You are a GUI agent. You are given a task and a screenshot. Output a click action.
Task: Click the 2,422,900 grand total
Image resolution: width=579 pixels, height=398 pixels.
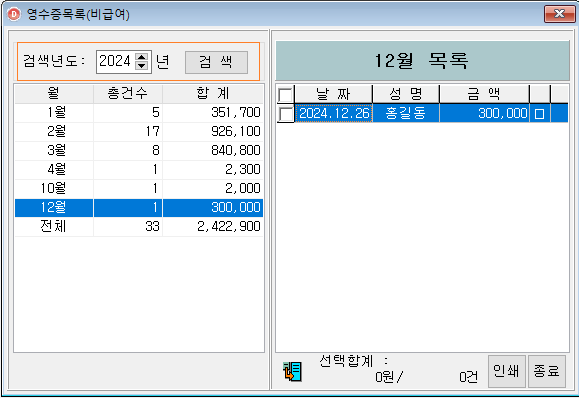229,226
